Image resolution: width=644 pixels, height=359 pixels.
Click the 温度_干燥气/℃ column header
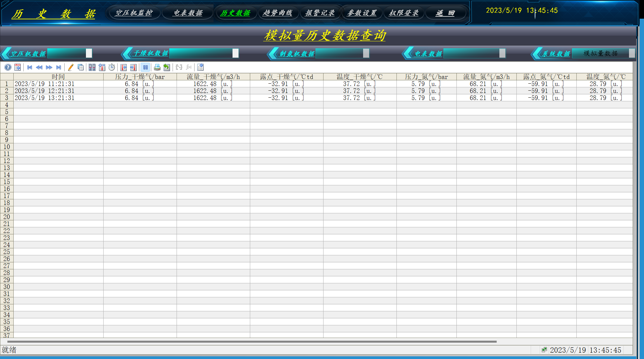click(x=360, y=77)
